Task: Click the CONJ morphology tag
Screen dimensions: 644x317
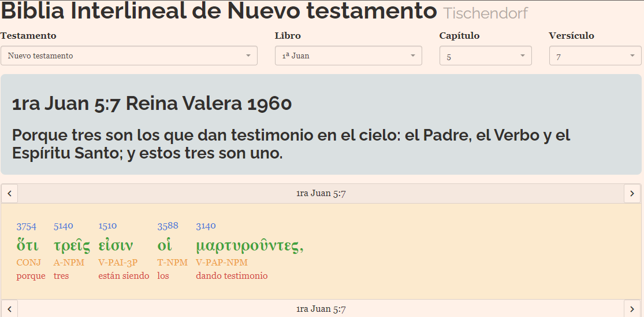Action: pos(29,262)
